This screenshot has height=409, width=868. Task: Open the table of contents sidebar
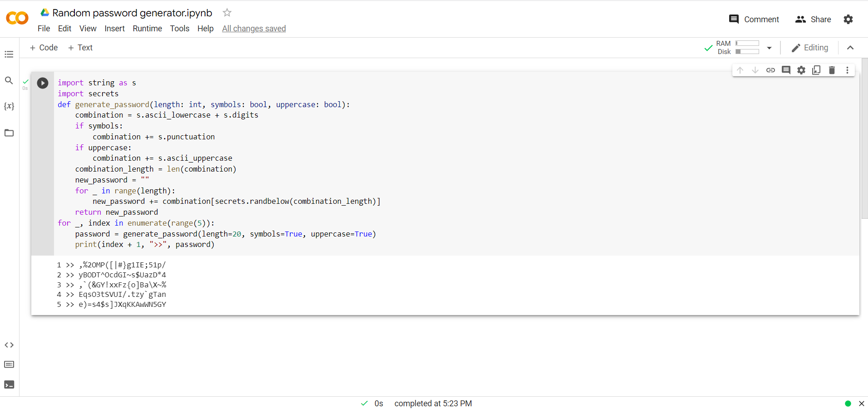click(9, 54)
